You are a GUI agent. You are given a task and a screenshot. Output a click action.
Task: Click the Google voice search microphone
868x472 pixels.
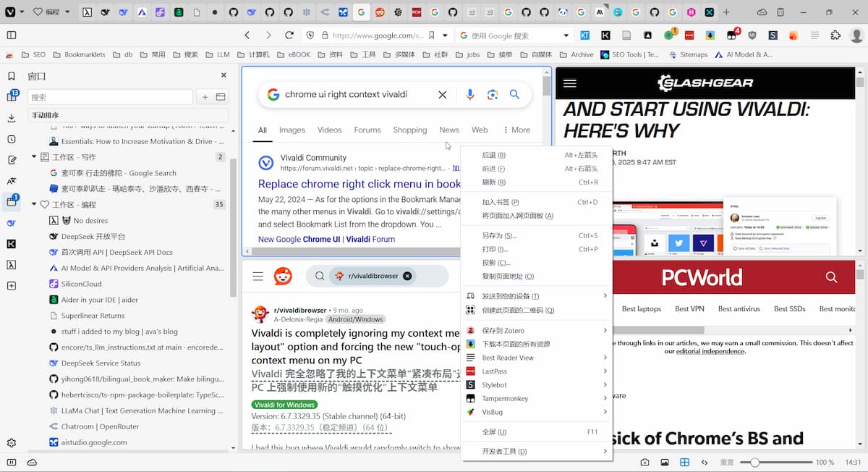pos(470,94)
